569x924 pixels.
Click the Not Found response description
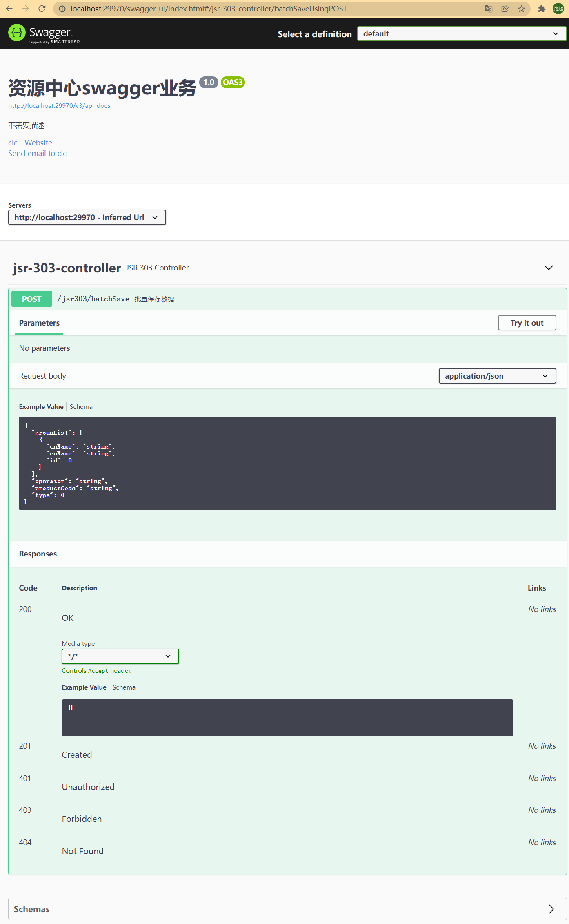point(83,851)
